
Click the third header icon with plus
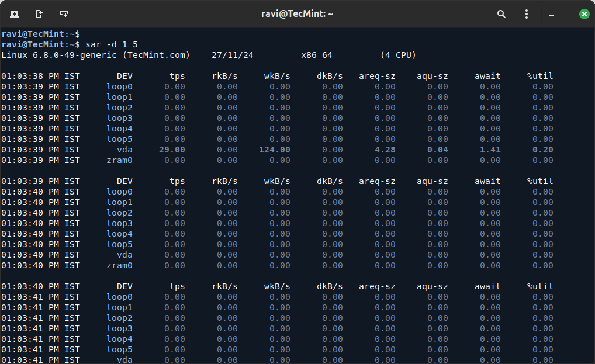pos(64,13)
